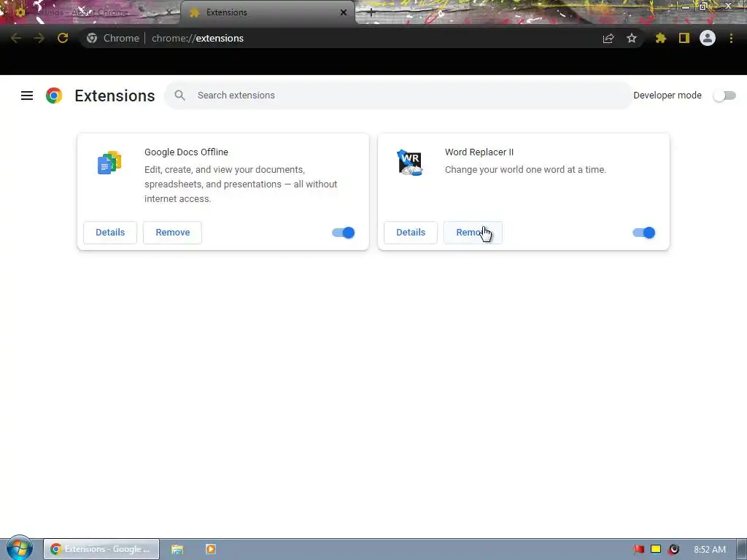Click the Chrome logo beside the Extensions title

(54, 96)
